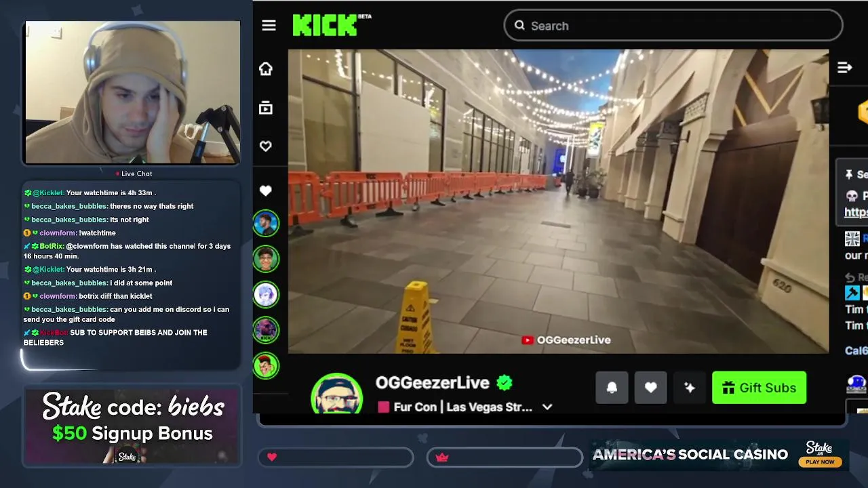Open OGGeezerLive channel name
This screenshot has height=488, width=868.
tap(433, 383)
